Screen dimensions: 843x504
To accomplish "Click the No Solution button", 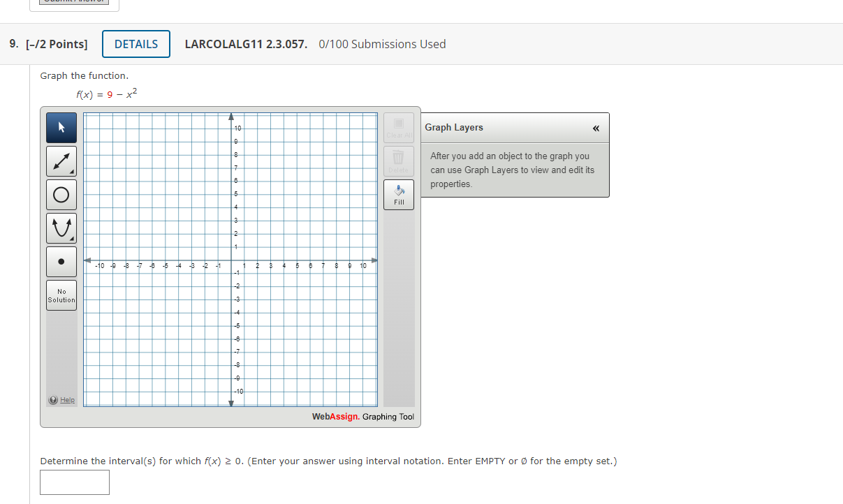I will (61, 295).
